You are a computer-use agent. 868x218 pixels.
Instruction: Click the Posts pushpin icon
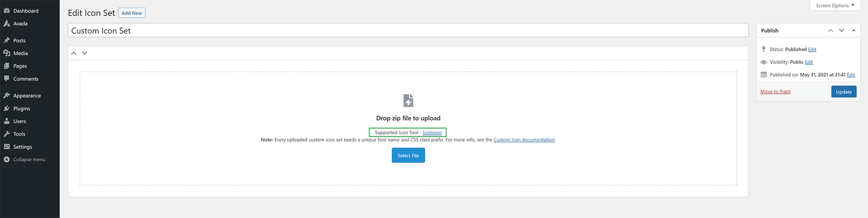click(x=7, y=40)
